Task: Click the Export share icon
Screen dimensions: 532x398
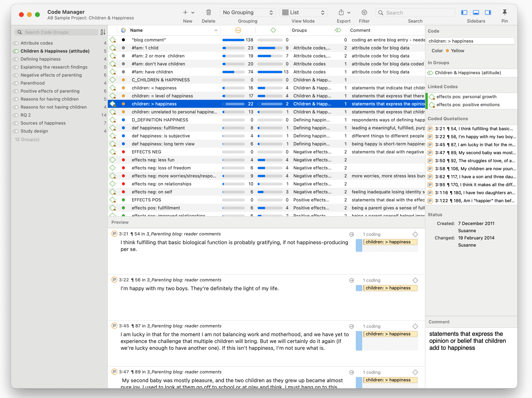Action: click(341, 12)
